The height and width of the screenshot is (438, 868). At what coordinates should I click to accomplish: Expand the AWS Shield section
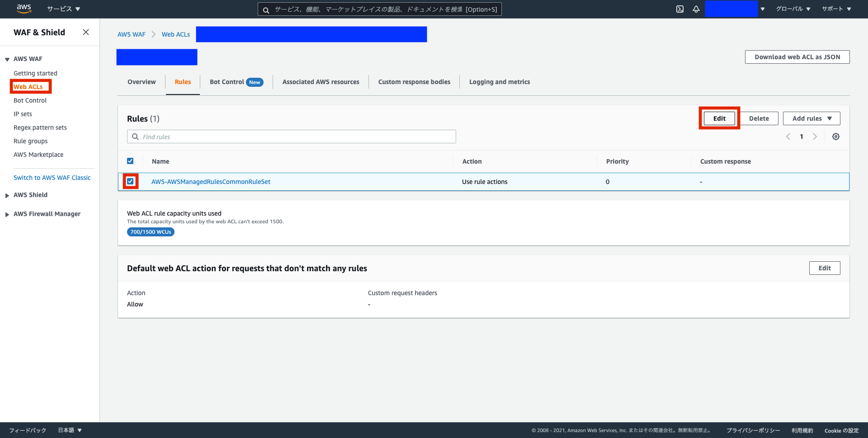(7, 195)
